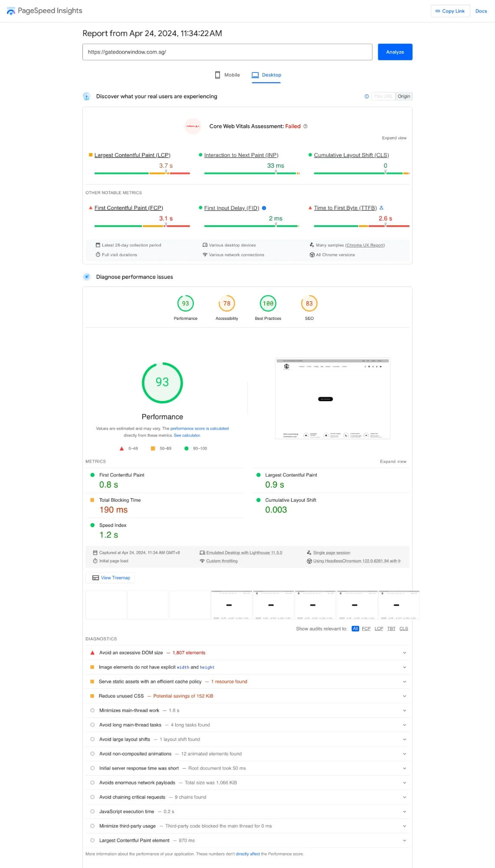This screenshot has width=495, height=868.
Task: Filter audits by TBT
Action: coord(391,629)
